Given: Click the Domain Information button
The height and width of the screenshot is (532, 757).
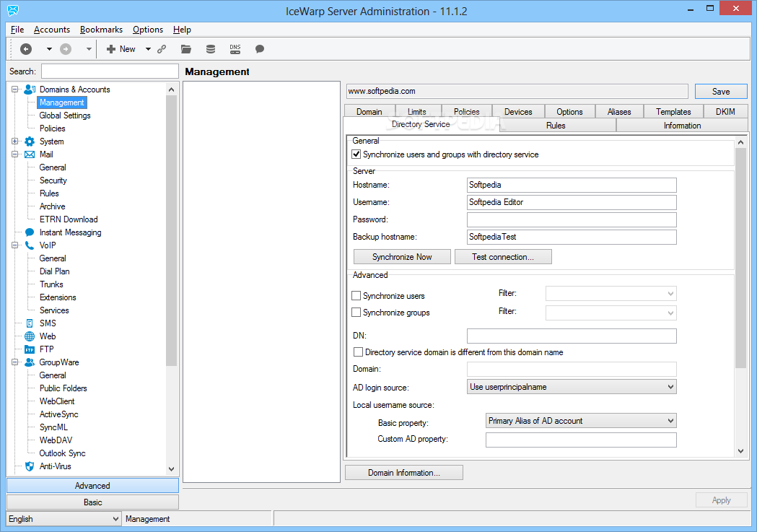Looking at the screenshot, I should pyautogui.click(x=404, y=473).
